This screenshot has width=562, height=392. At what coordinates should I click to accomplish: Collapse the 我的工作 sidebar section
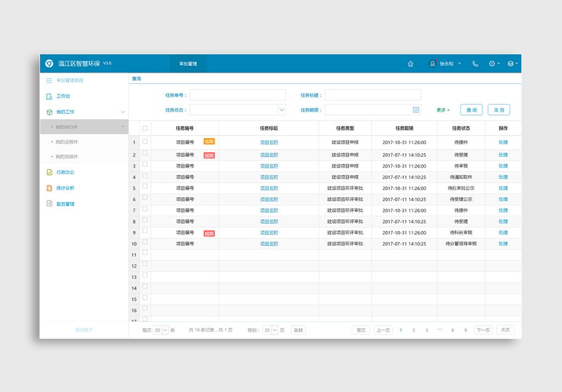click(123, 112)
